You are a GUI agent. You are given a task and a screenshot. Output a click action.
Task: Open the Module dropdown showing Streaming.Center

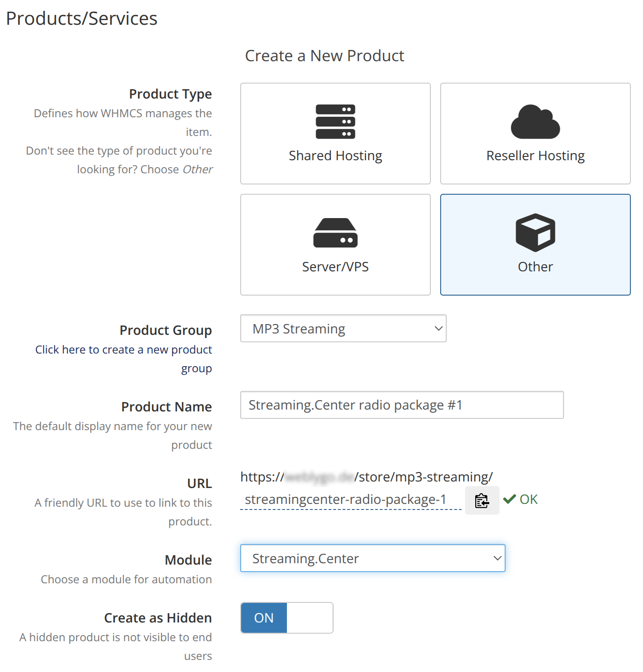(372, 558)
